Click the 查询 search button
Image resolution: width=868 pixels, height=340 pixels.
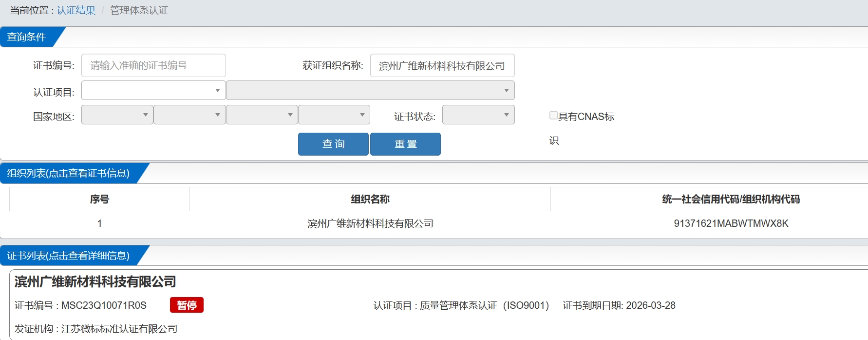pyautogui.click(x=333, y=144)
